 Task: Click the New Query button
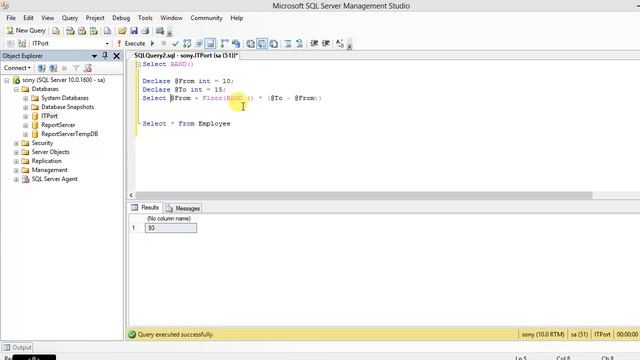(x=26, y=31)
